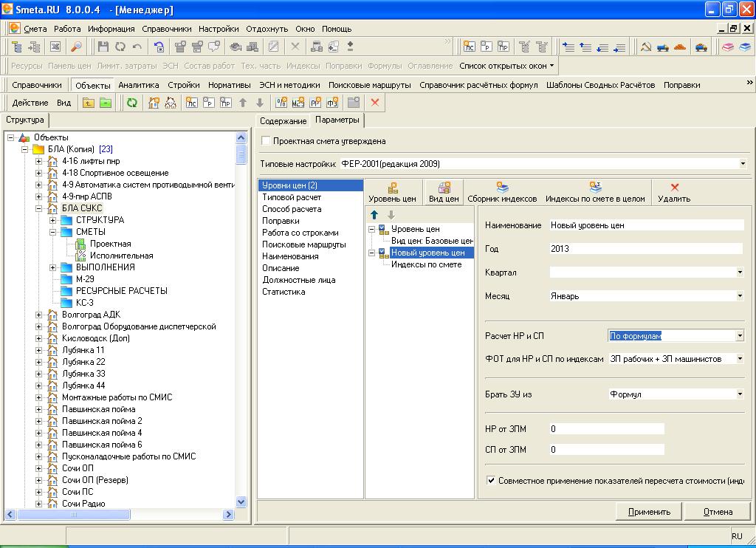Open the Список открытых окон dropdown
756x548 pixels.
[506, 66]
